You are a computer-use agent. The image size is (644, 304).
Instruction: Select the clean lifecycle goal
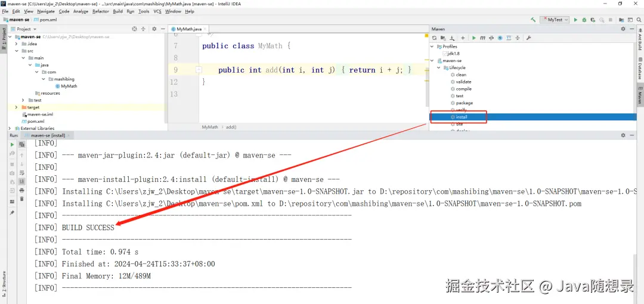click(458, 75)
